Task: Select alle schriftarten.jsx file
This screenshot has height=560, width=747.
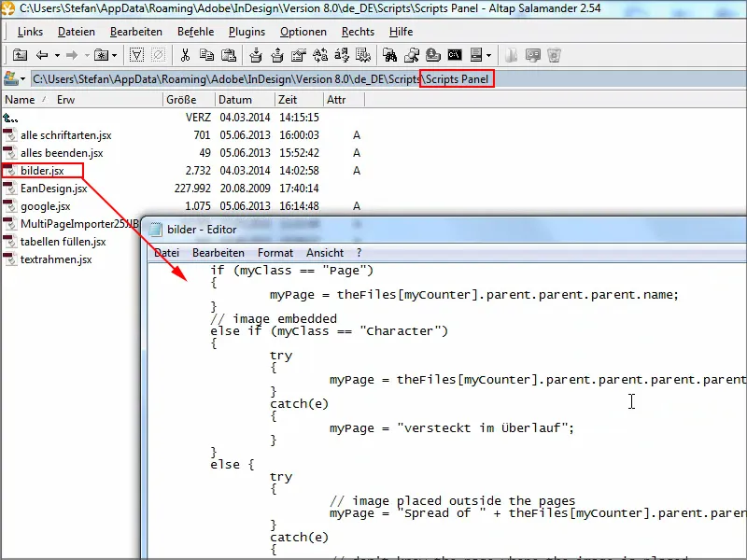Action: coord(65,135)
